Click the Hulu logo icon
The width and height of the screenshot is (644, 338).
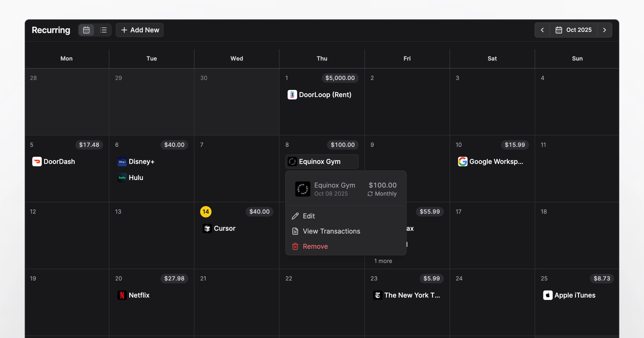122,177
